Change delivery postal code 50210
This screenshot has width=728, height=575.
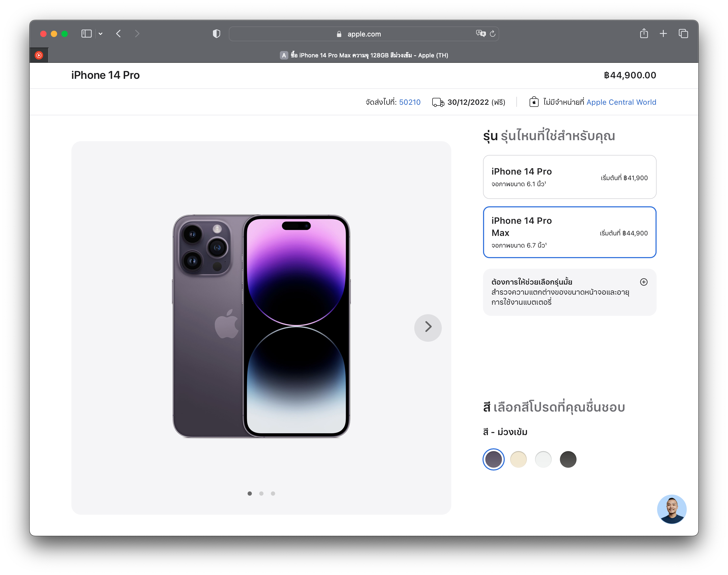(x=410, y=102)
